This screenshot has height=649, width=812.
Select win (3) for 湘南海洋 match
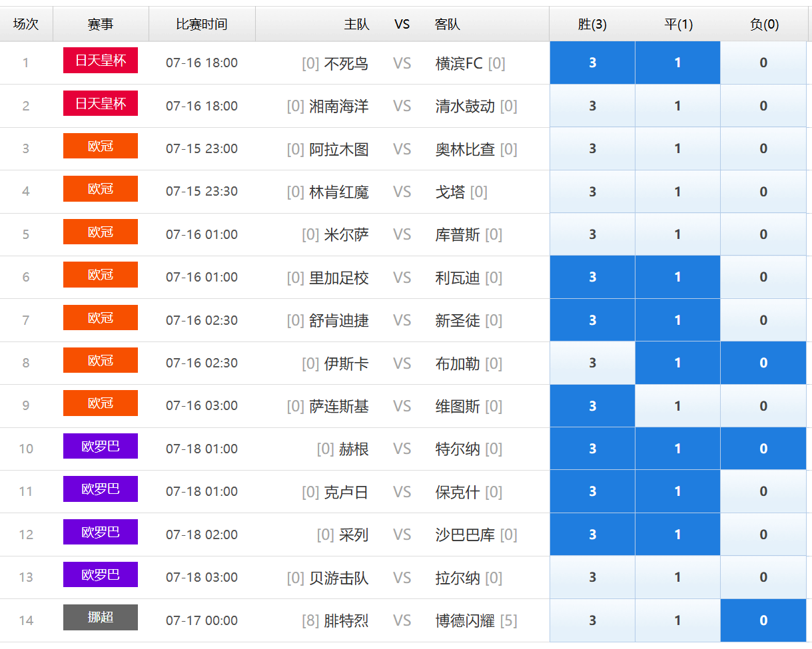point(592,106)
